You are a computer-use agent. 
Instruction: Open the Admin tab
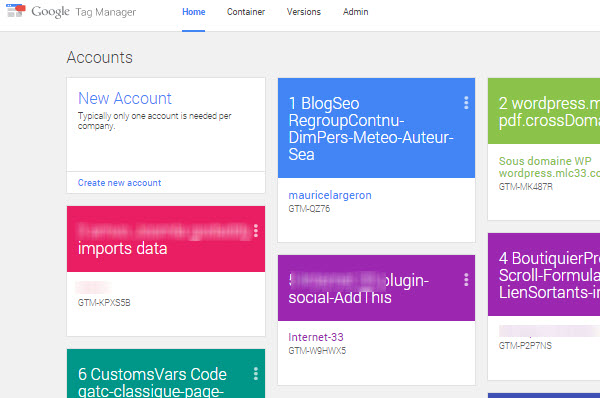coord(355,12)
